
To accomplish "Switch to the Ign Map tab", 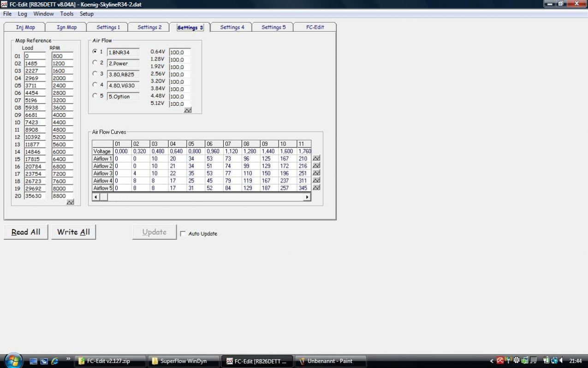I will tap(67, 27).
